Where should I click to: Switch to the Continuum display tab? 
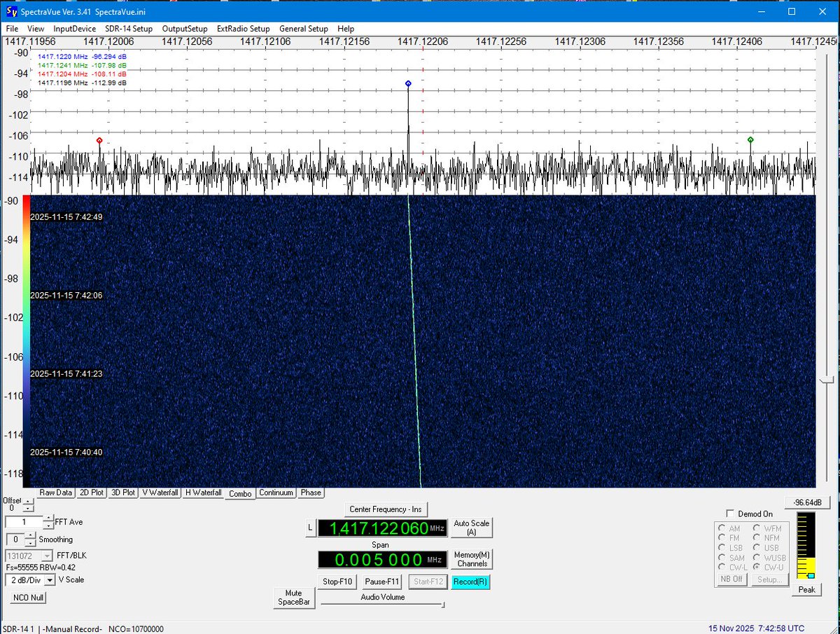[276, 492]
